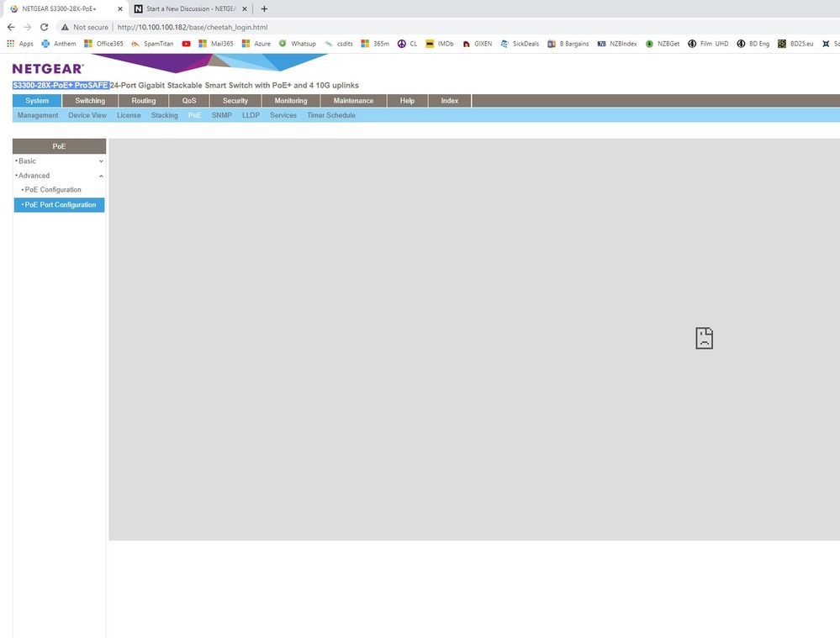Go to Device View submenu
The height and width of the screenshot is (638, 840).
87,115
